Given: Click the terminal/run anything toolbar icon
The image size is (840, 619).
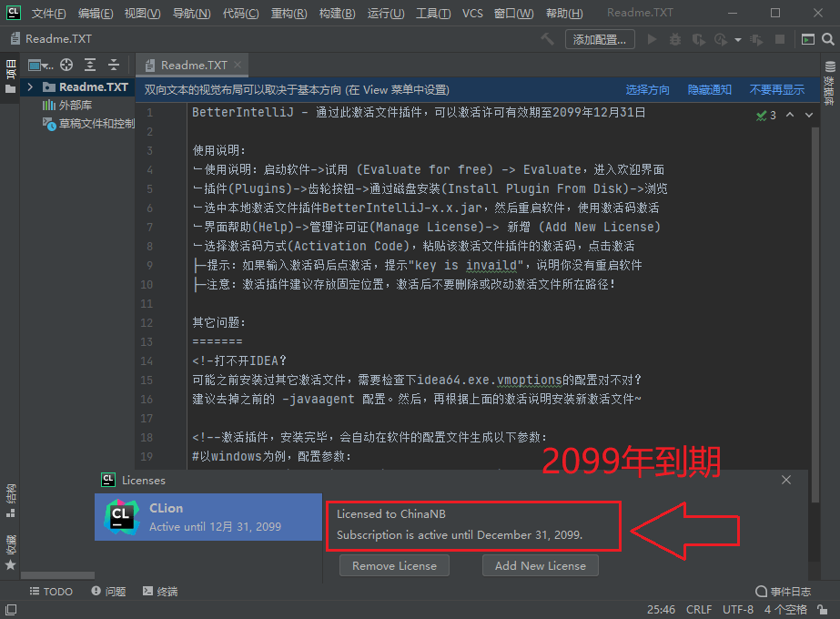Looking at the screenshot, I should coord(807,39).
